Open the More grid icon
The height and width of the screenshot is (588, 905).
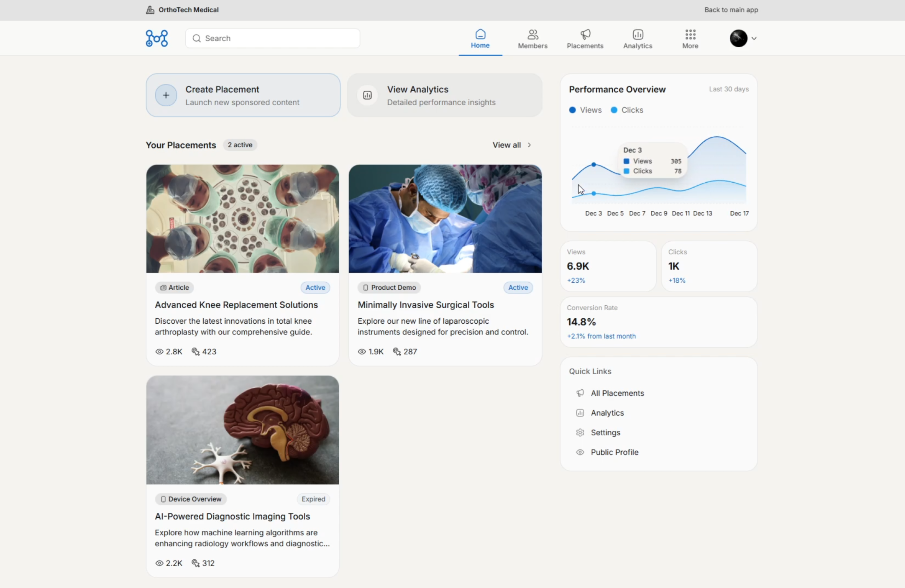point(690,35)
